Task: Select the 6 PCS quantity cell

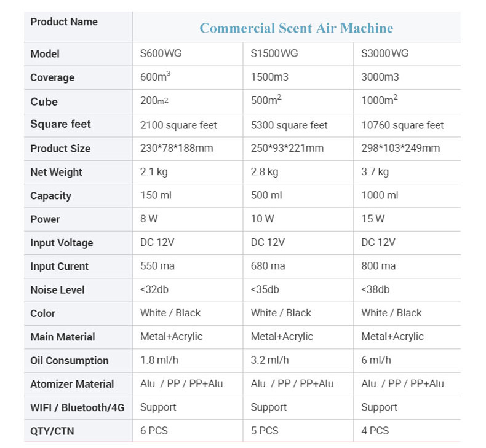Action: click(x=154, y=431)
